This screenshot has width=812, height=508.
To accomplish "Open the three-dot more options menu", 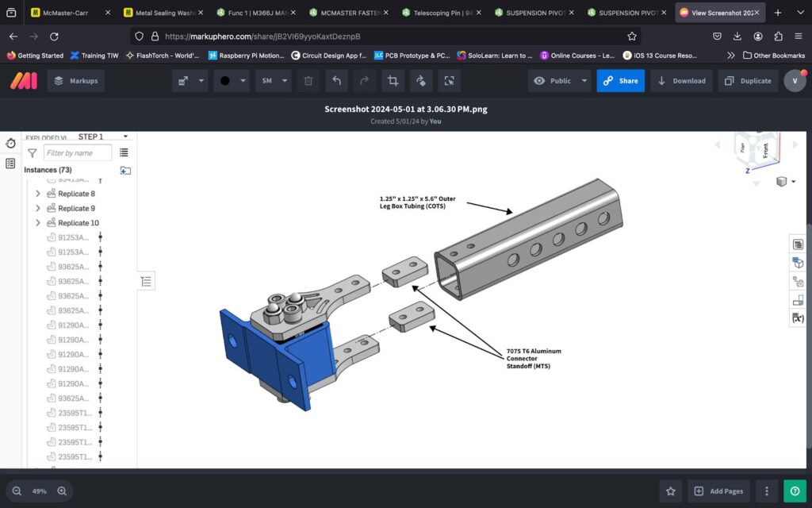I will pos(766,491).
